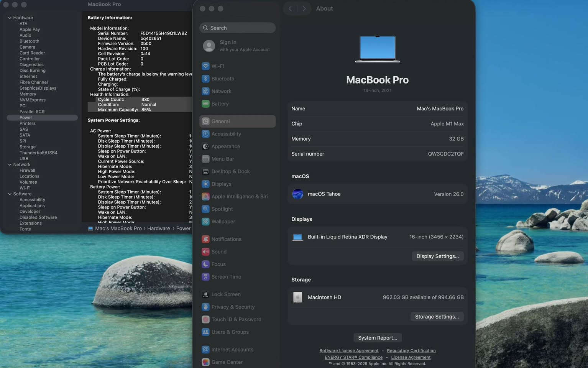Select General in settings sidebar
The height and width of the screenshot is (368, 588).
237,121
